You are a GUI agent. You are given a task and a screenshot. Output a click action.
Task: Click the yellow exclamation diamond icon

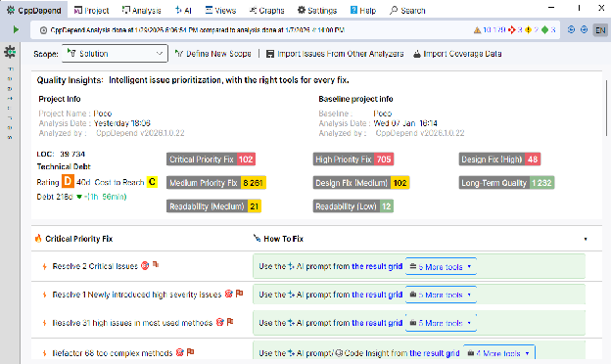pos(529,30)
